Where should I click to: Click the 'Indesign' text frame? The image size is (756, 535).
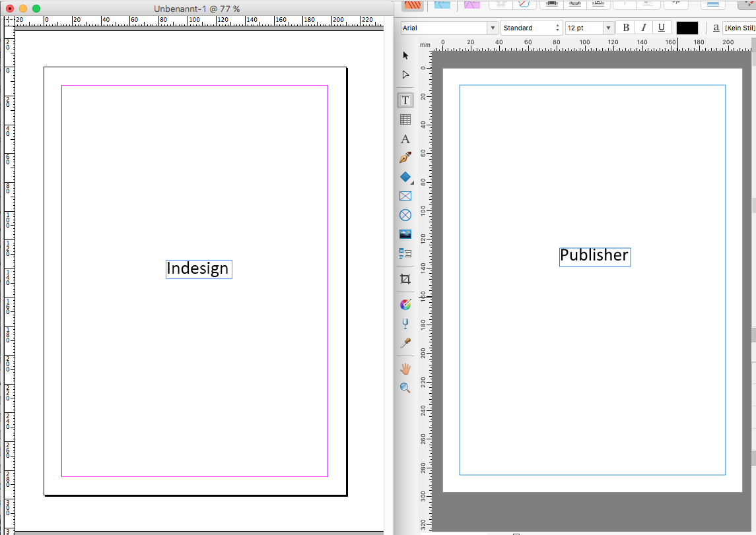coord(199,269)
